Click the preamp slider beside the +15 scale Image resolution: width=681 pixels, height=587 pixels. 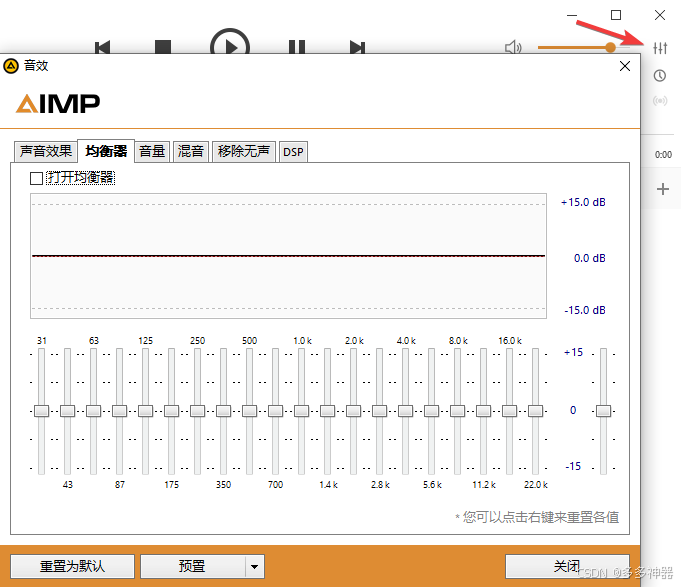pyautogui.click(x=603, y=411)
